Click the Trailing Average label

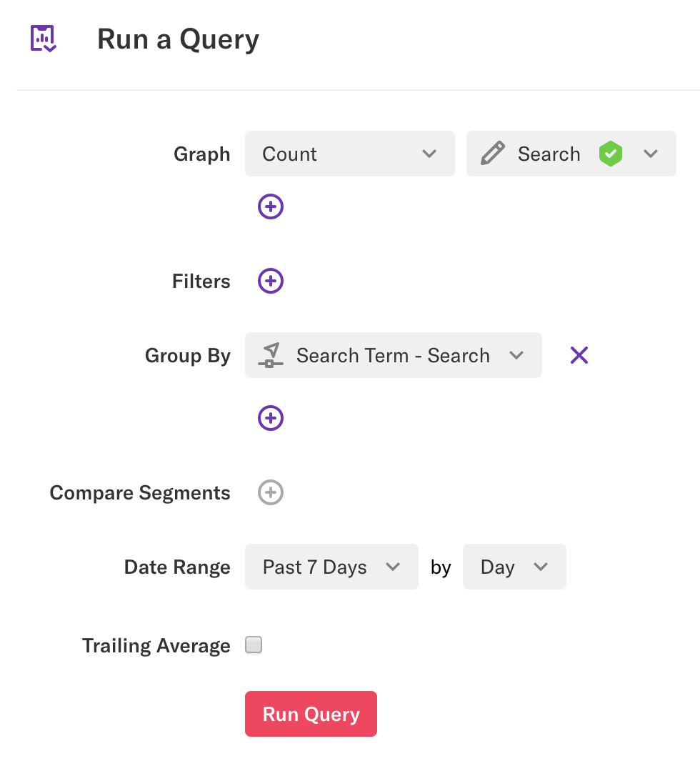tap(156, 646)
